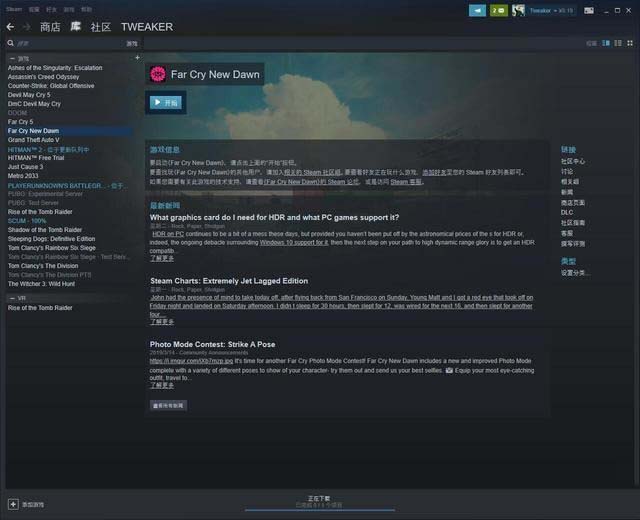
Task: Select Ashes of the Singularity: Escalation
Action: tap(55, 68)
